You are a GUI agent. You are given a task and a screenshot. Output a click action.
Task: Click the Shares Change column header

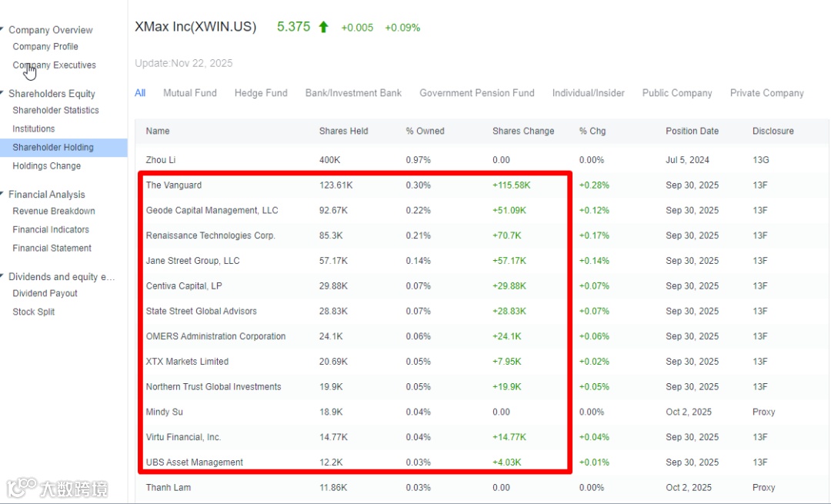(x=523, y=131)
